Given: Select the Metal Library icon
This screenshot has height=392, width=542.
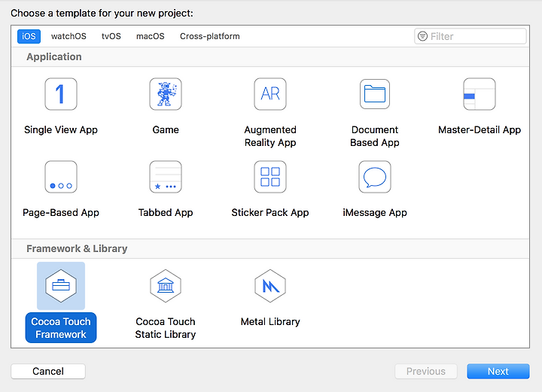Looking at the screenshot, I should 270,286.
